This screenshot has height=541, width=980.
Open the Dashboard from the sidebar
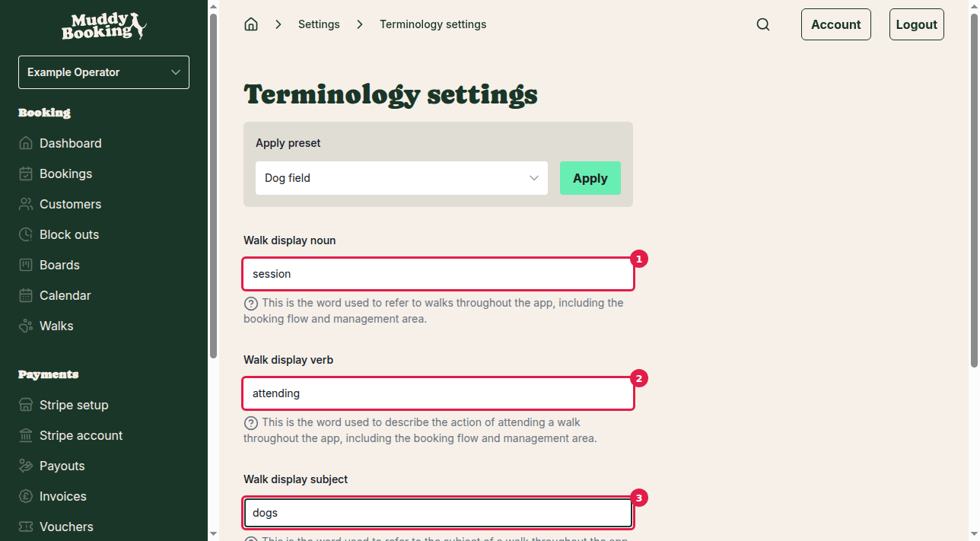point(70,143)
